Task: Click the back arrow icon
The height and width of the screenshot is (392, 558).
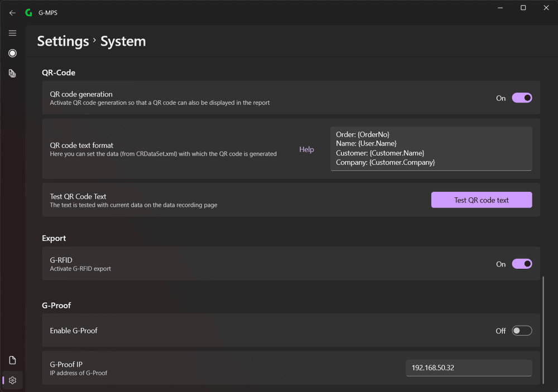Action: click(12, 13)
